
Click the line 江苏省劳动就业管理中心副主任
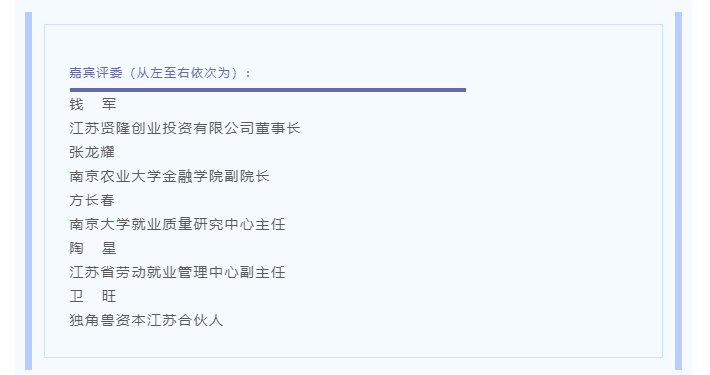(x=177, y=272)
